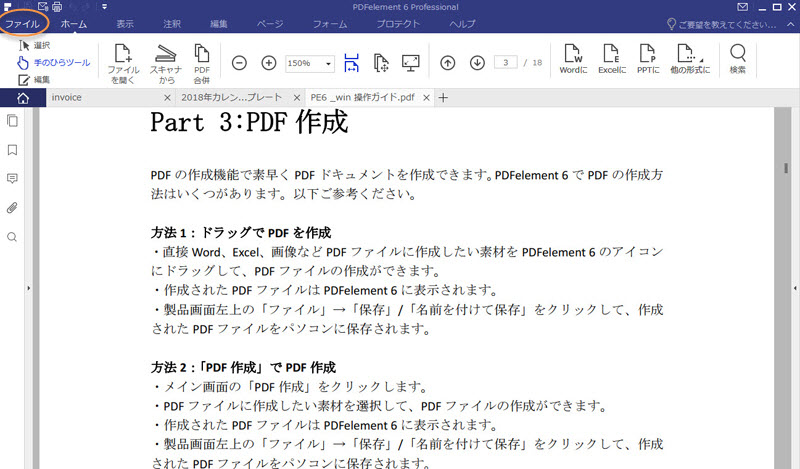Go to the Home screen tab
800x469 pixels.
coord(23,97)
